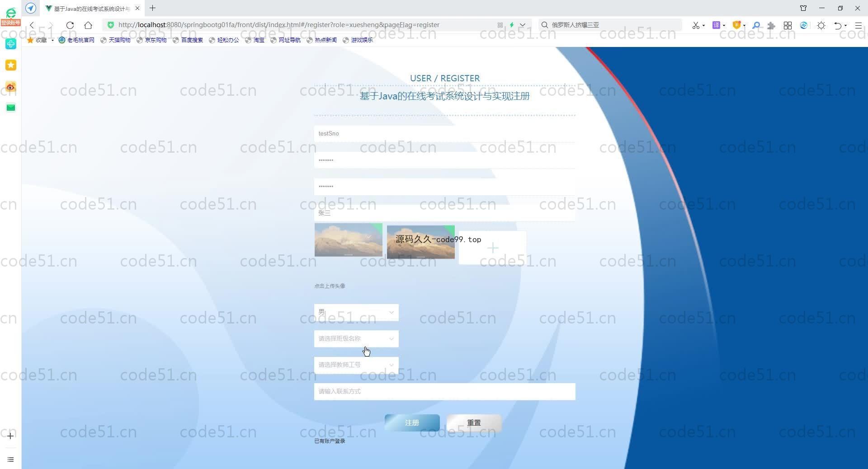The height and width of the screenshot is (469, 868).
Task: Click the sidebar list icon at bottom
Action: point(10,460)
